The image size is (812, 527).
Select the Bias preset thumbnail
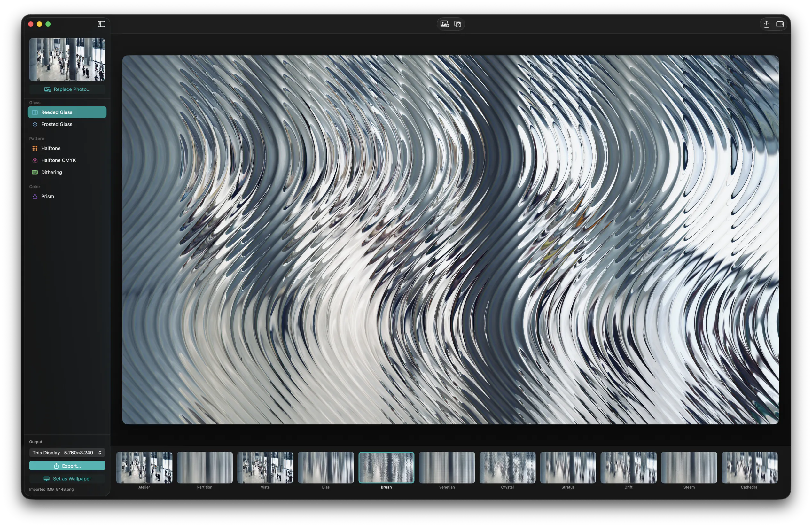coord(326,467)
